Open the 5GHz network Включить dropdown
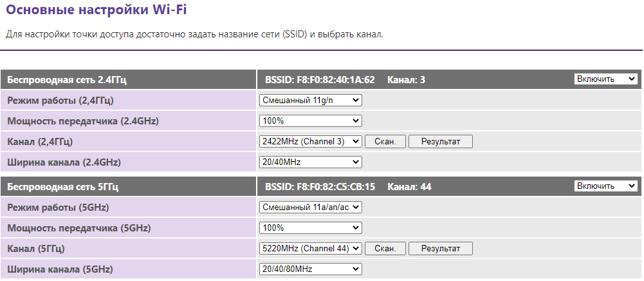Viewport: 644px width, 281px height. pos(605,186)
